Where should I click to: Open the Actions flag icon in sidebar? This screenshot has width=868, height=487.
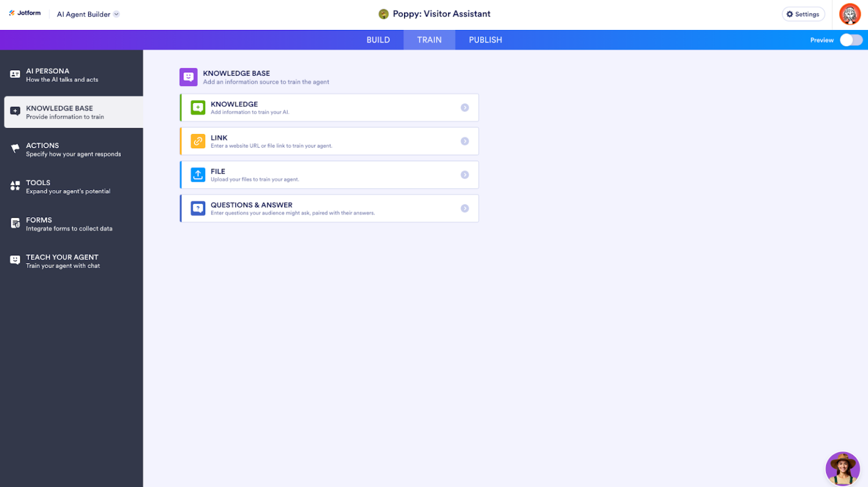click(14, 149)
